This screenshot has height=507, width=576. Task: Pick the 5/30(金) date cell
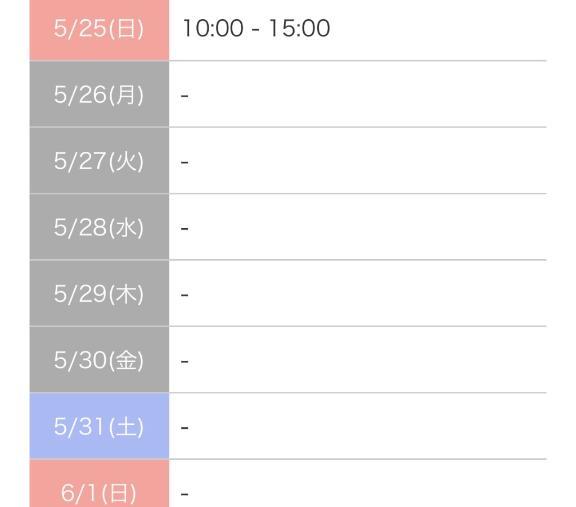click(99, 360)
